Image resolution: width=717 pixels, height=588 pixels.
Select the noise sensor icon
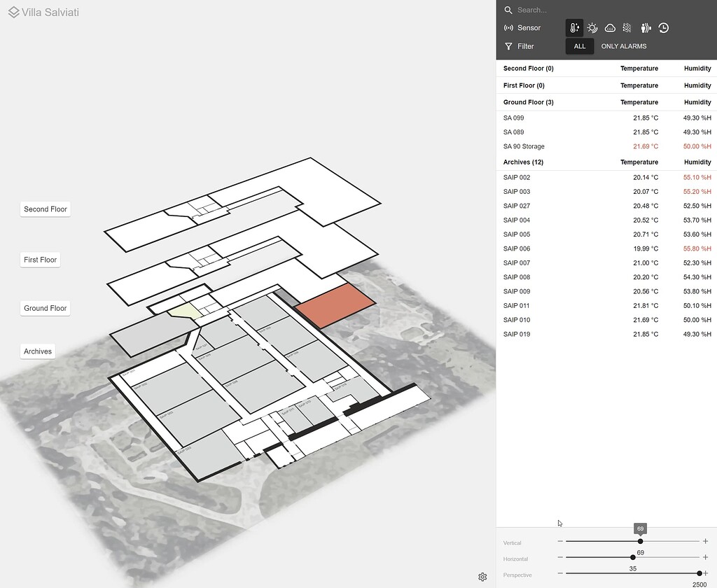point(646,27)
